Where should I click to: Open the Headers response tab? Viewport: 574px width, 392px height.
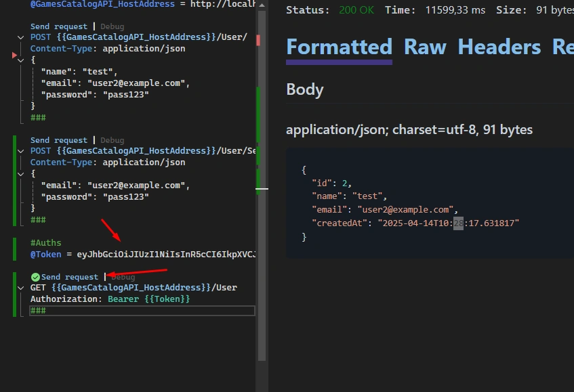pyautogui.click(x=499, y=47)
